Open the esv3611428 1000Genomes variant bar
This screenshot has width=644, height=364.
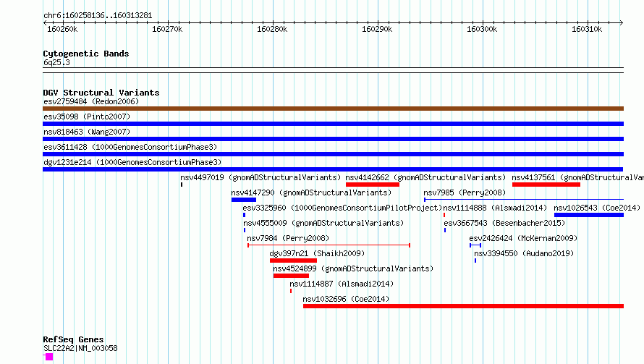pos(333,154)
